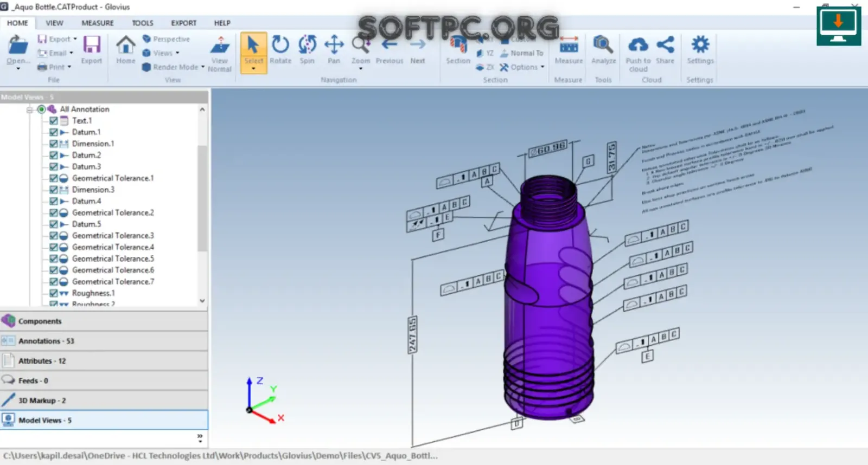Open the Components panel
Screen dimensions: 868x465
pos(104,321)
